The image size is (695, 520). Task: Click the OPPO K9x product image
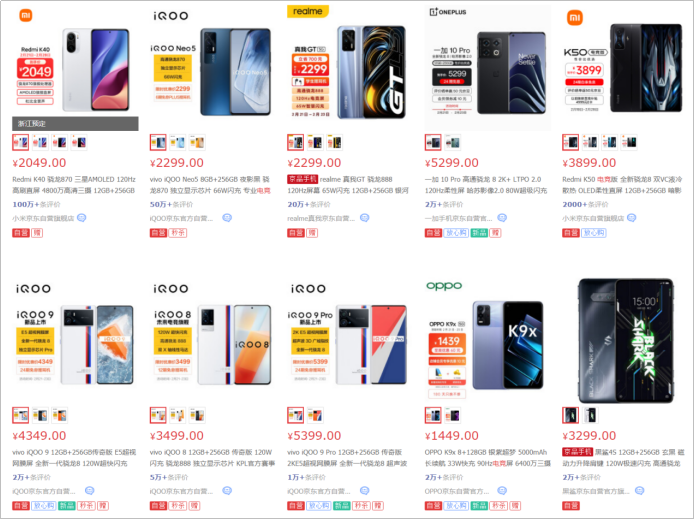pos(487,336)
